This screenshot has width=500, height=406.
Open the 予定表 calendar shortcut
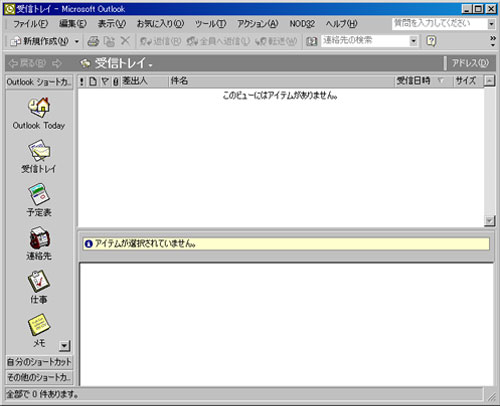39,194
